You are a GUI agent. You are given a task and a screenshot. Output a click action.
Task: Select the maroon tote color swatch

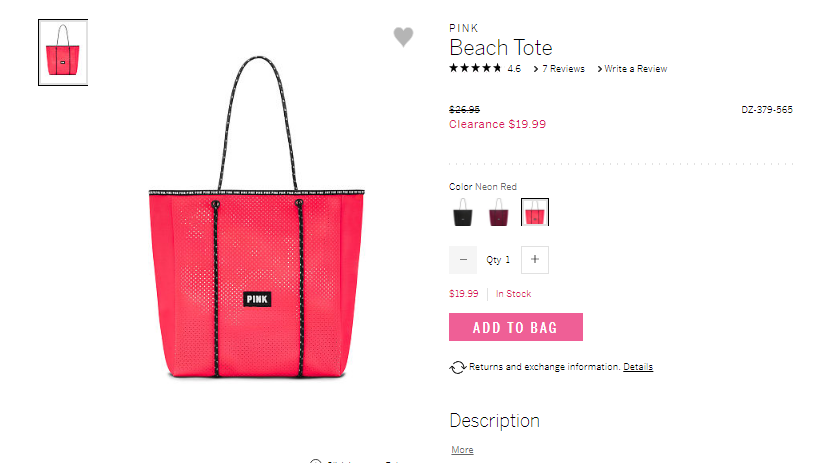pos(499,212)
